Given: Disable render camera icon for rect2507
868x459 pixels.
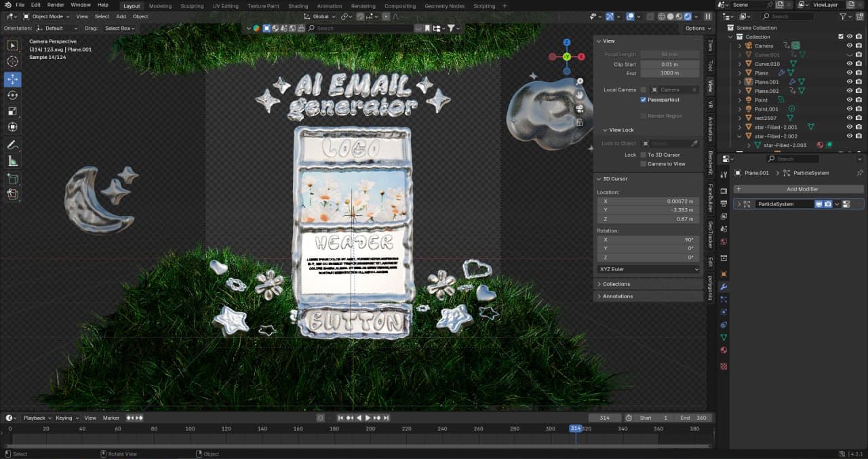Looking at the screenshot, I should coord(859,118).
